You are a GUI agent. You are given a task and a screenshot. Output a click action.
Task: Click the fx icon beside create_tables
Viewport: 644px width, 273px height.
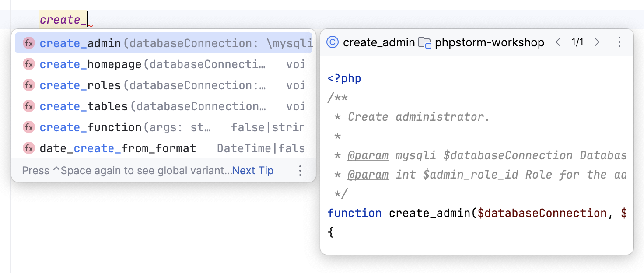pos(29,106)
